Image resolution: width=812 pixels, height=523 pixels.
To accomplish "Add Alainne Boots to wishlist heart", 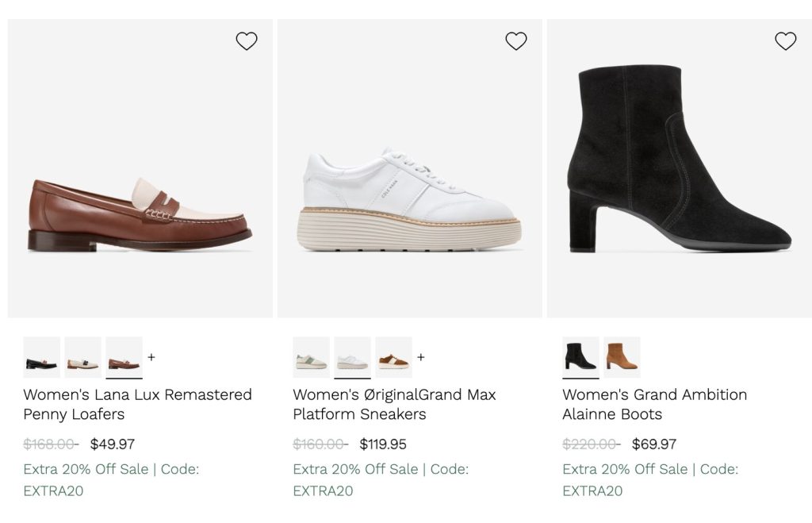I will [785, 41].
